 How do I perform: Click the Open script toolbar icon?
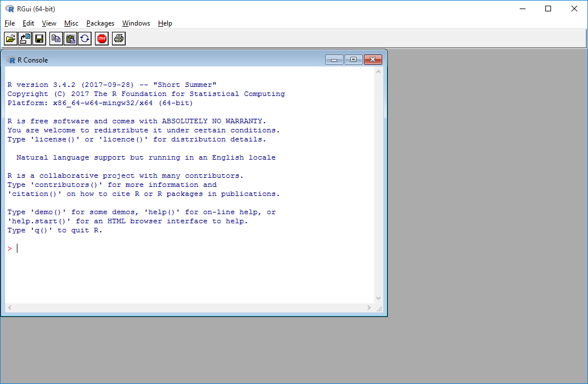coord(11,39)
